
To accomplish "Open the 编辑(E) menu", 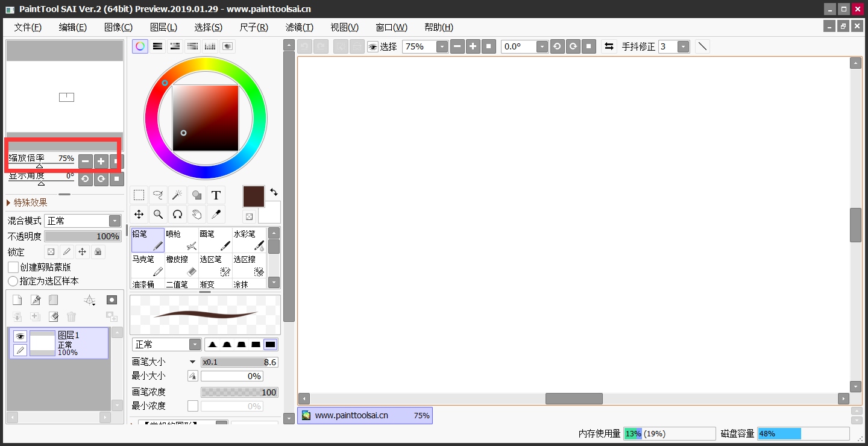I will click(73, 27).
